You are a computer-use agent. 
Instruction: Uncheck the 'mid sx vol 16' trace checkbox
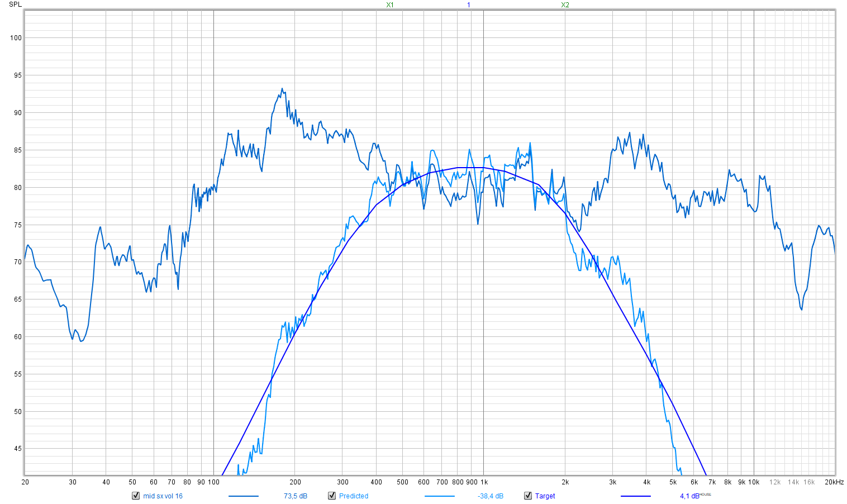coord(136,496)
